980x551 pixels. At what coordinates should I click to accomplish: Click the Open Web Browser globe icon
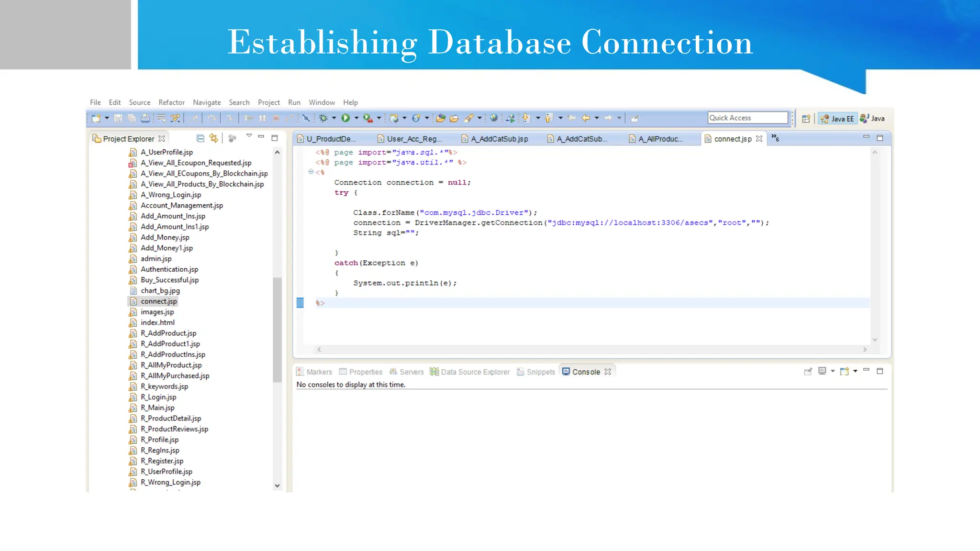click(494, 118)
